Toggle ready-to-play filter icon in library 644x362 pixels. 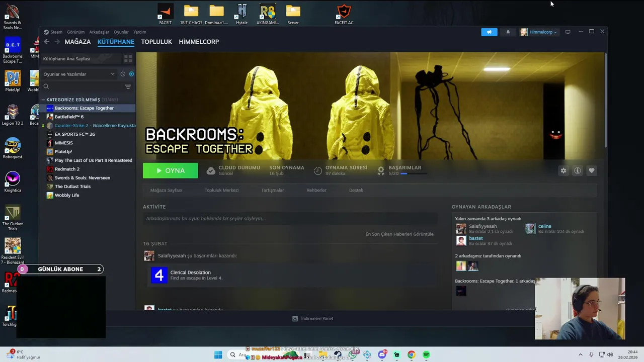point(131,74)
